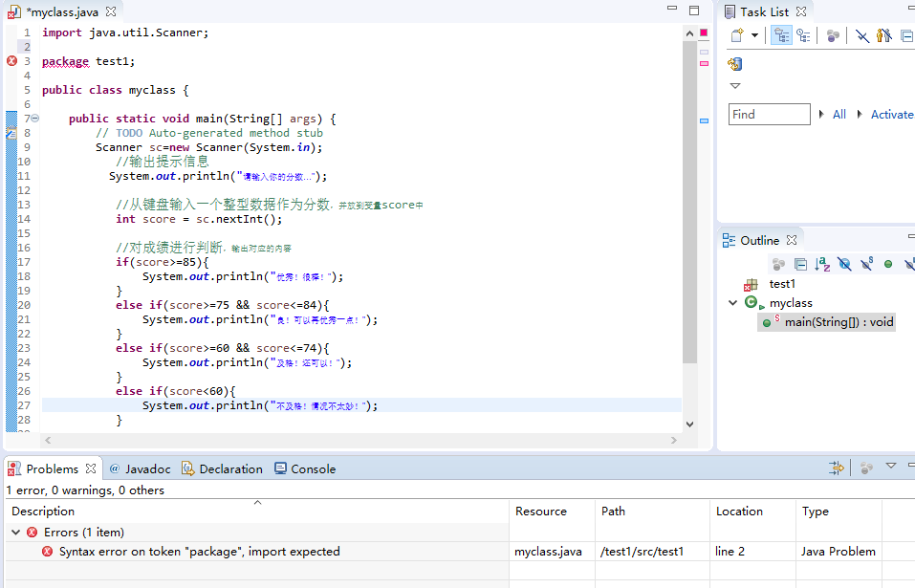Click the editor scrollbar down arrow
915x588 pixels.
pos(689,425)
